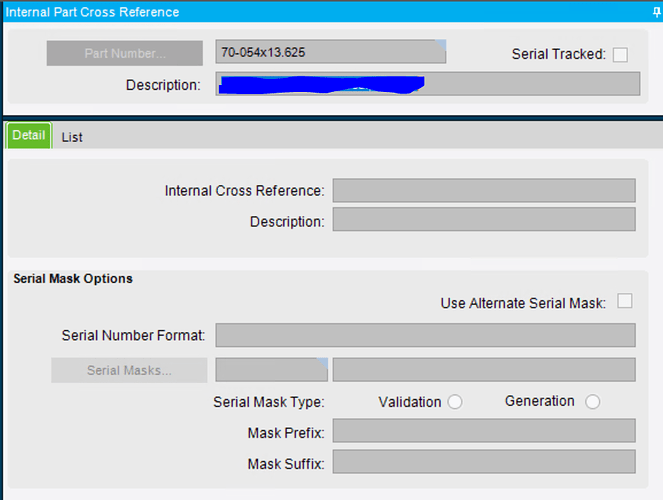Screen dimensions: 663x500
Task: Select the Generation serial mask type
Action: coord(592,402)
